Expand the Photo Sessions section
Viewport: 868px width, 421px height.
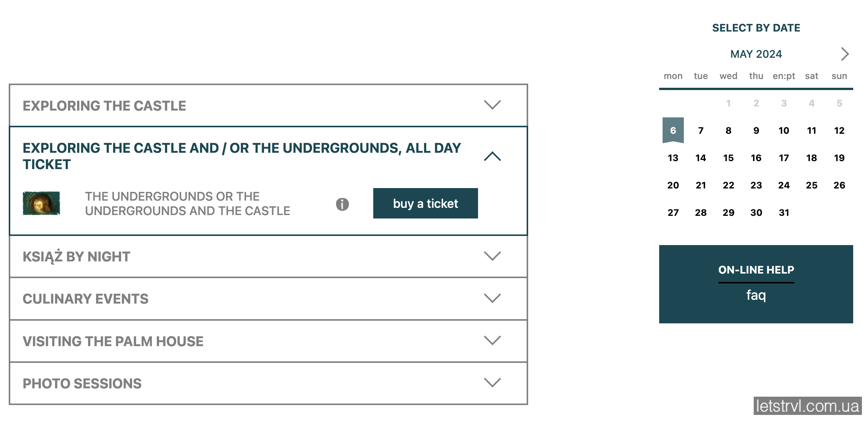492,383
